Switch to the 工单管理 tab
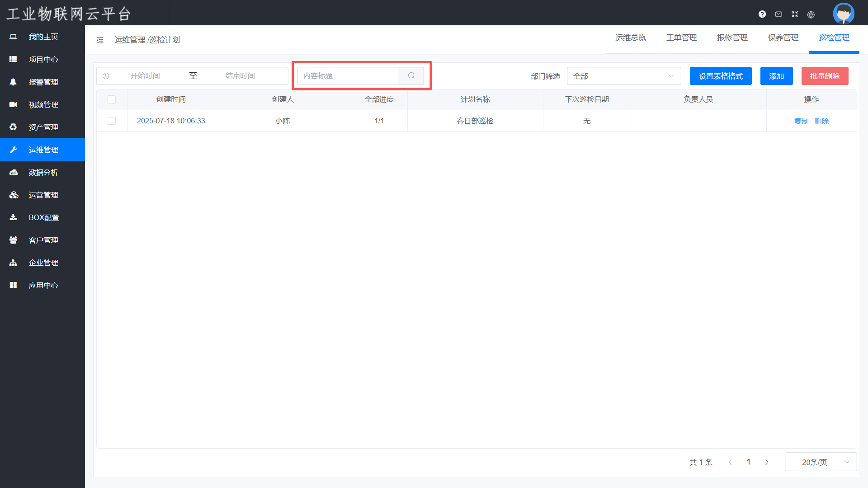Image resolution: width=868 pixels, height=488 pixels. pyautogui.click(x=681, y=38)
